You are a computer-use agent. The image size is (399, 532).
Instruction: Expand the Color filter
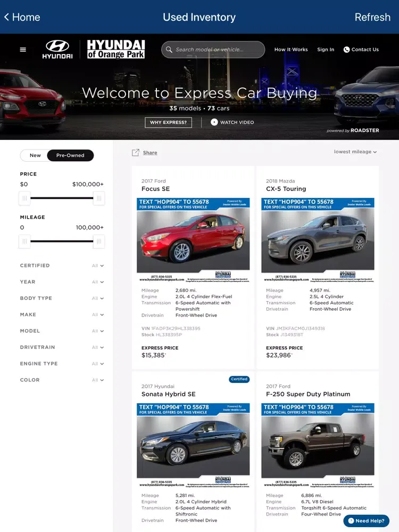pos(62,380)
